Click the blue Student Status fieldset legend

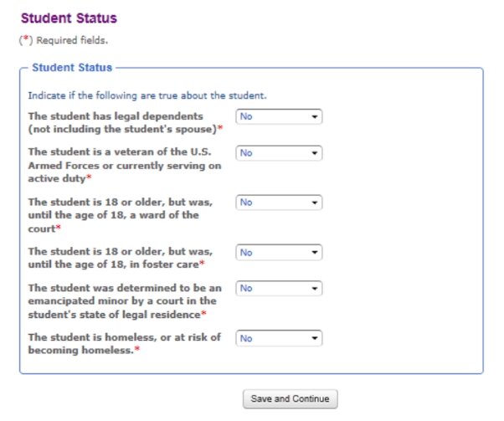[x=71, y=67]
